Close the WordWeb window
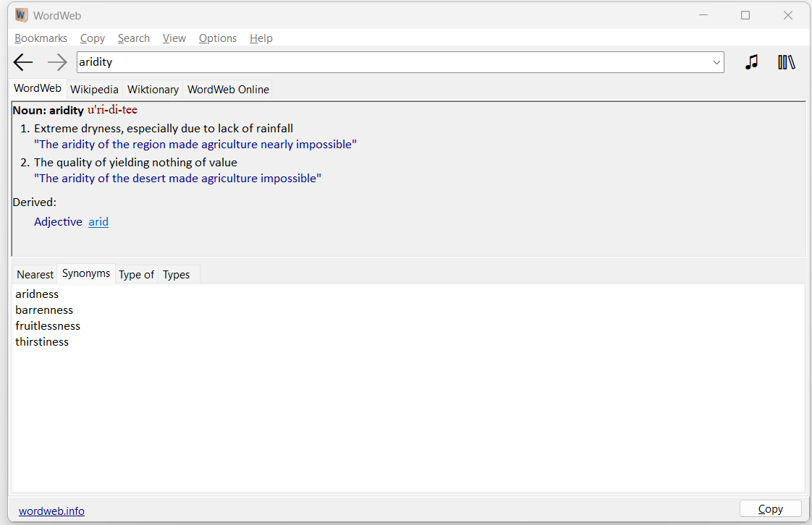The image size is (812, 525). [x=787, y=15]
